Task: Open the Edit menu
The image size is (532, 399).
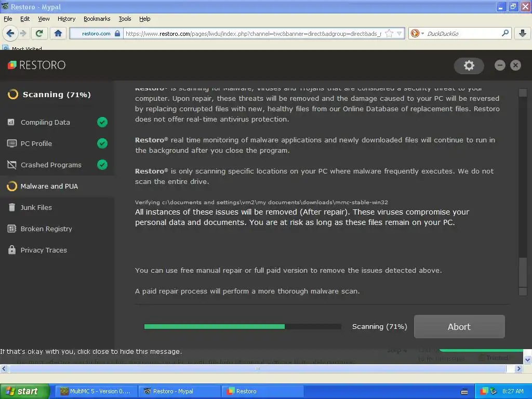Action: click(25, 19)
